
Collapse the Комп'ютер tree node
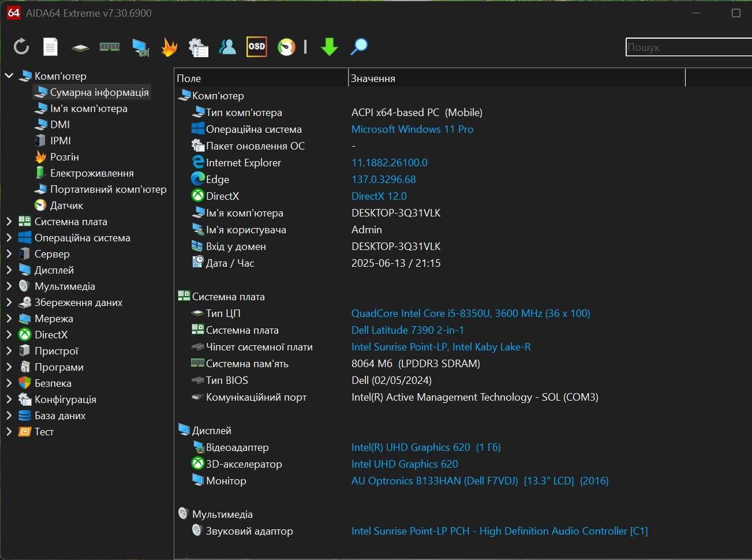(9, 76)
